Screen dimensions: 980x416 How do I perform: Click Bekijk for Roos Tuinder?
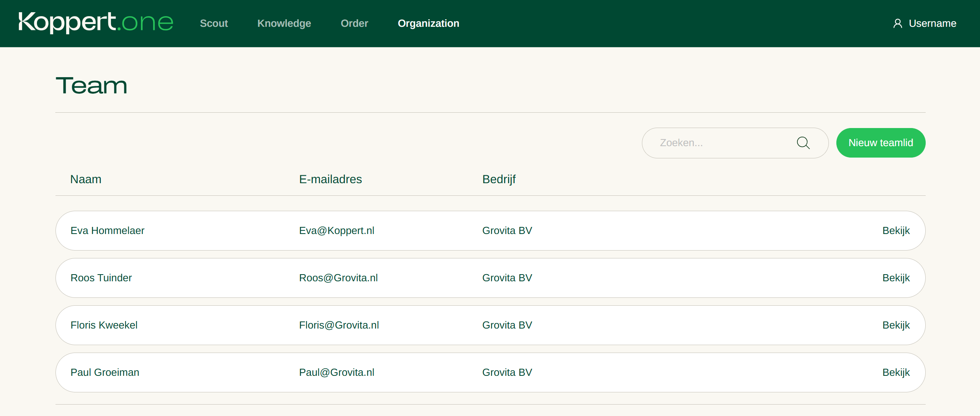tap(896, 278)
